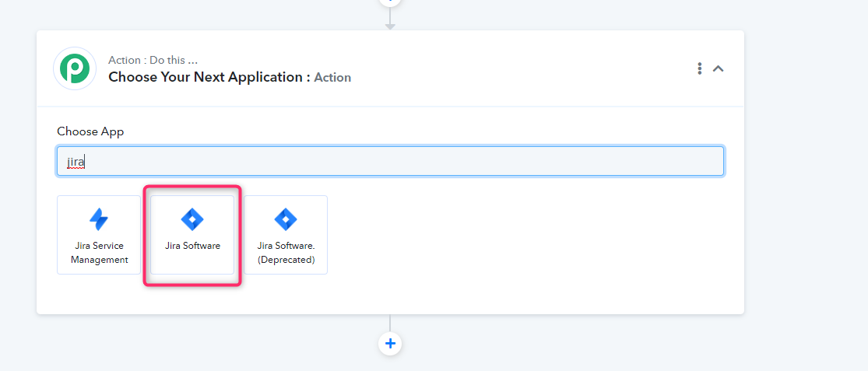Click the "Action : Do this ..." subtitle

[153, 60]
